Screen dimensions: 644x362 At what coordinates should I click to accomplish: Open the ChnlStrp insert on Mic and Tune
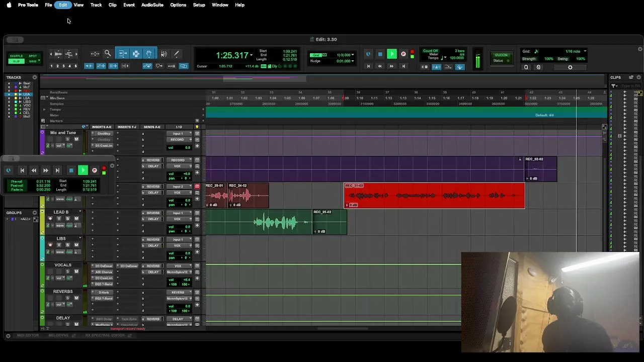103,134
